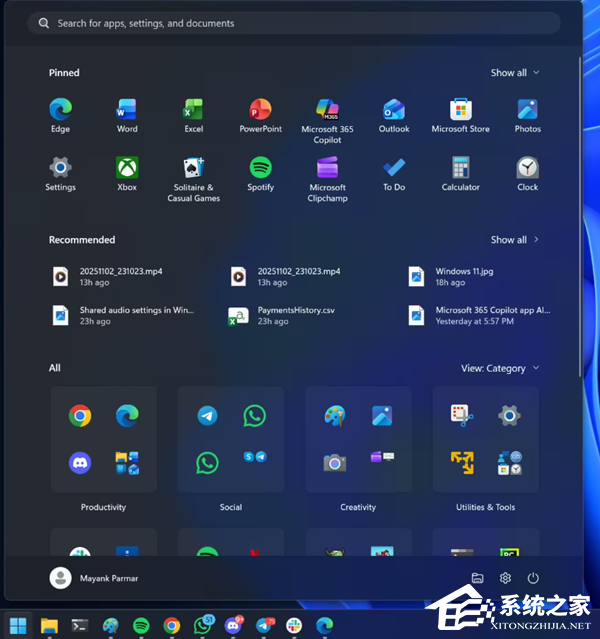
Task: Open Microsoft 365 Copilot app Al... file
Action: [479, 315]
